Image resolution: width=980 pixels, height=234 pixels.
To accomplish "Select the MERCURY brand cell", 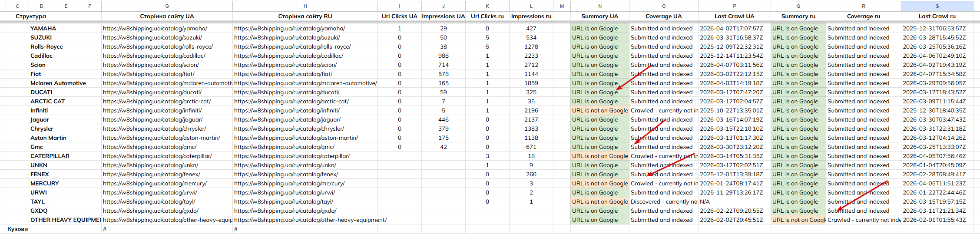I will [x=44, y=184].
